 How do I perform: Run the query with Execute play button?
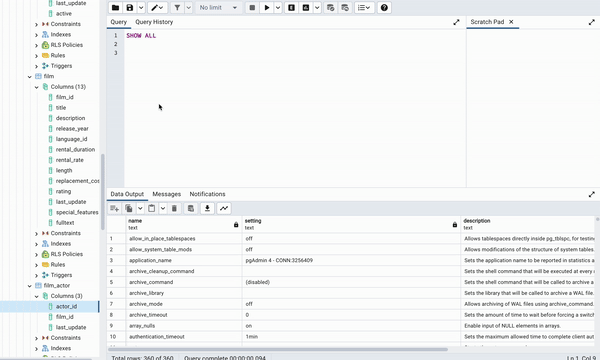pyautogui.click(x=267, y=7)
